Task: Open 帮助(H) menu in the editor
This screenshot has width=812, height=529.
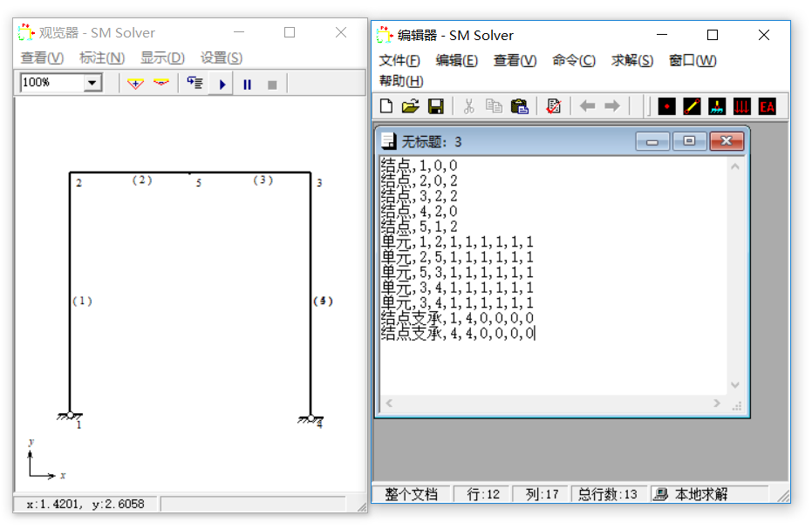Action: [401, 81]
